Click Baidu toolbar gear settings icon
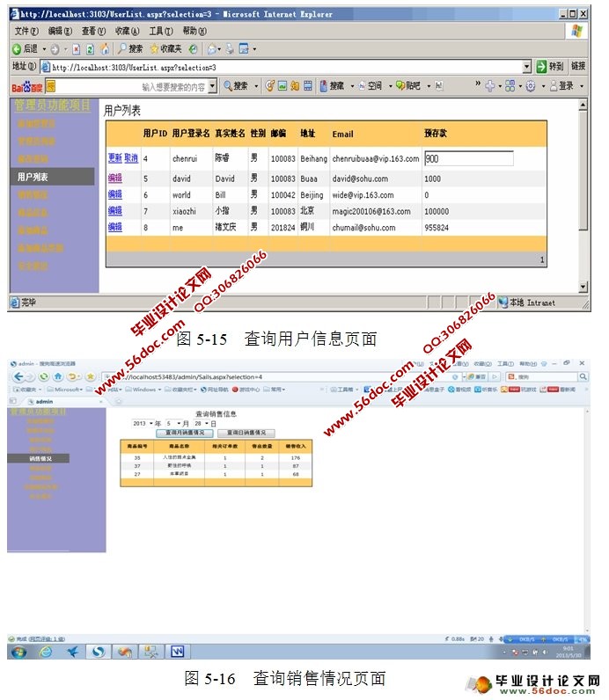This screenshot has width=609, height=700. pos(531,85)
